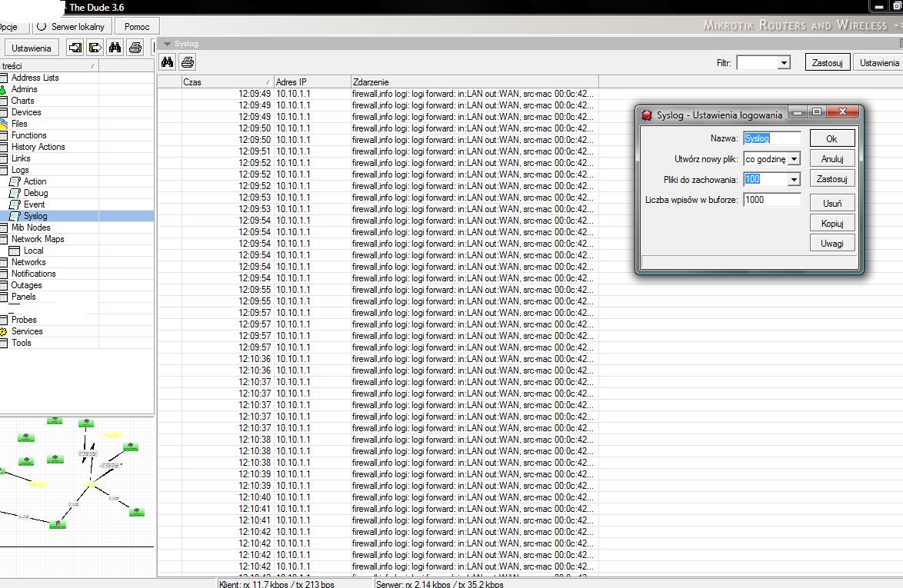Click the import arrow icon beside left Ustawienia
Screen dimensions: 903x588
tap(75, 48)
